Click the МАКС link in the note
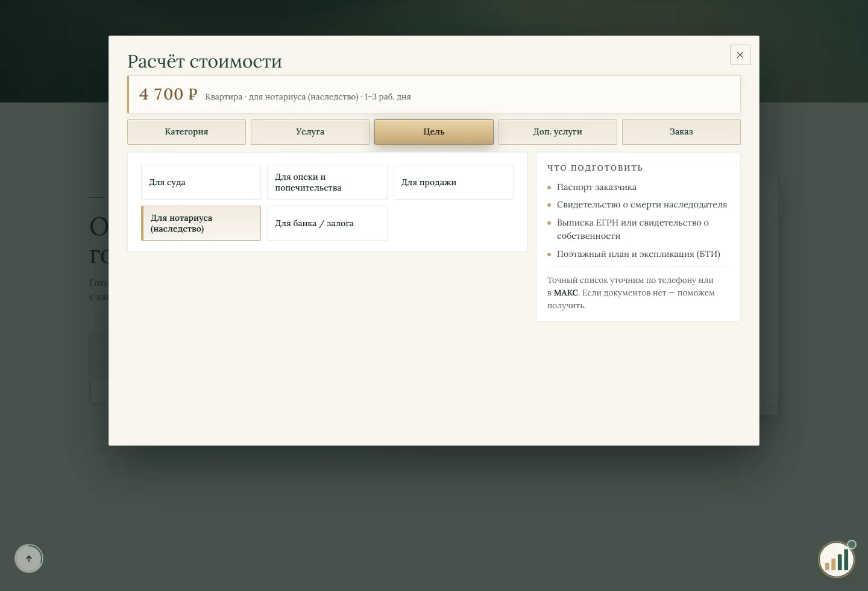 566,293
